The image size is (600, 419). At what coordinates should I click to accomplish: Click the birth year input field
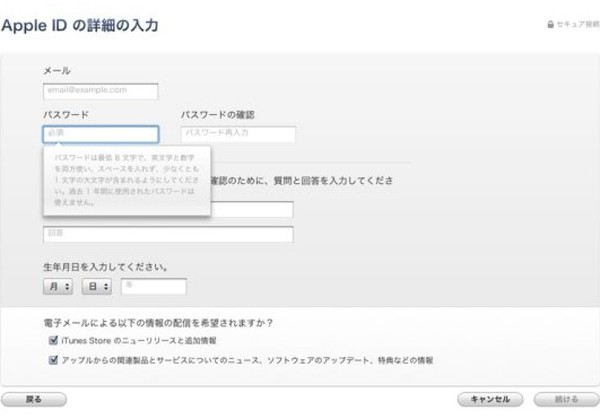tap(154, 287)
